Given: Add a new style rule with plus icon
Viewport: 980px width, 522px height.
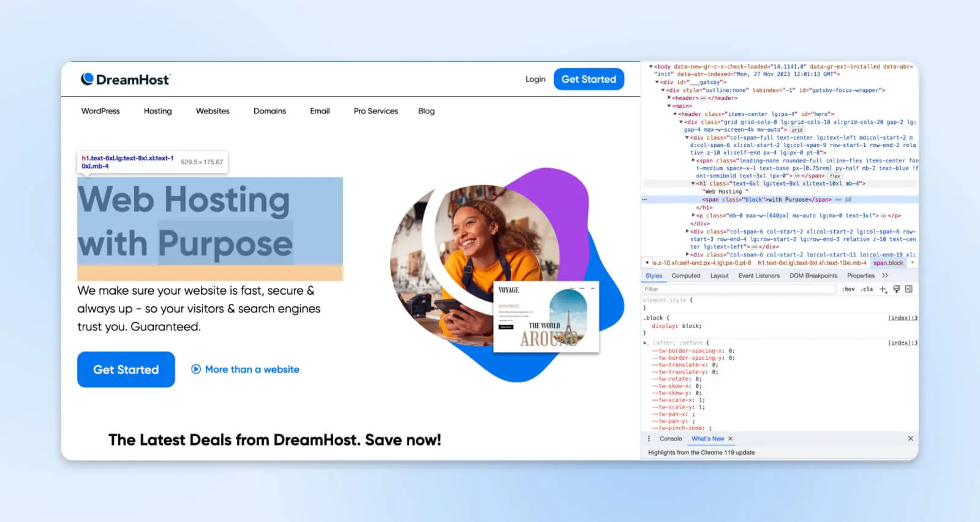Looking at the screenshot, I should 883,289.
